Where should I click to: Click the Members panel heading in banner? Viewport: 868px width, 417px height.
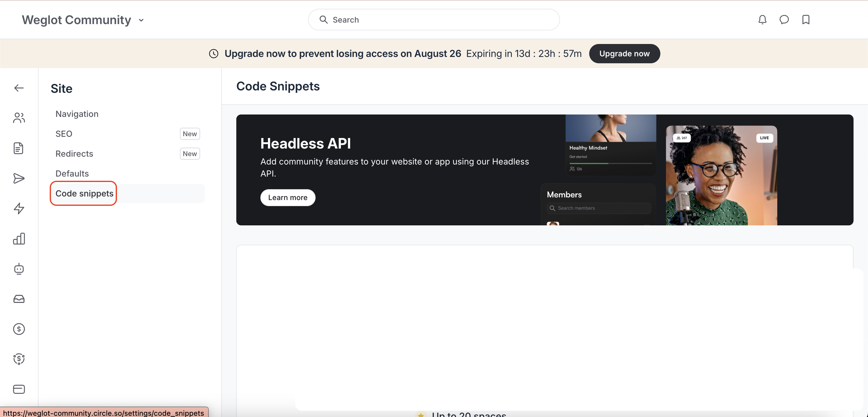[x=564, y=195]
